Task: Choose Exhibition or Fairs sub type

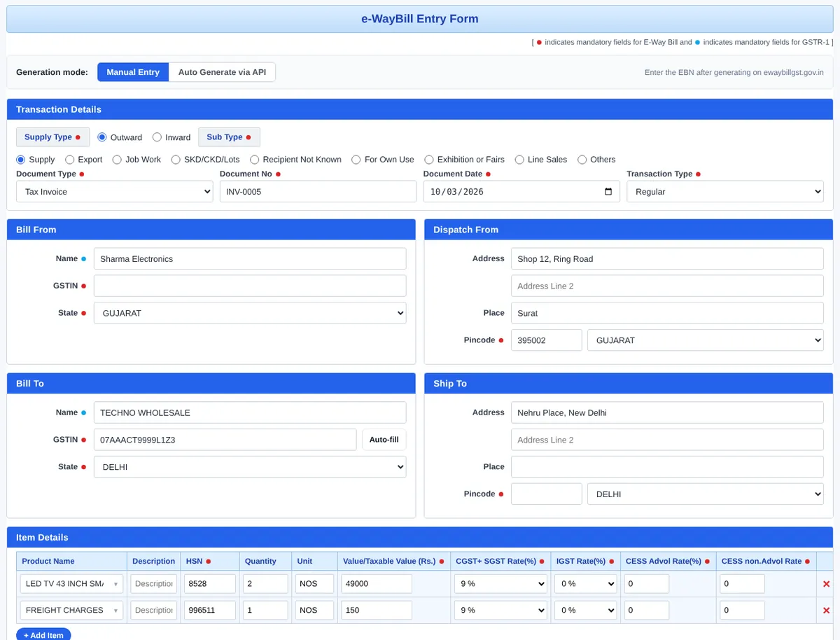Action: click(x=429, y=160)
